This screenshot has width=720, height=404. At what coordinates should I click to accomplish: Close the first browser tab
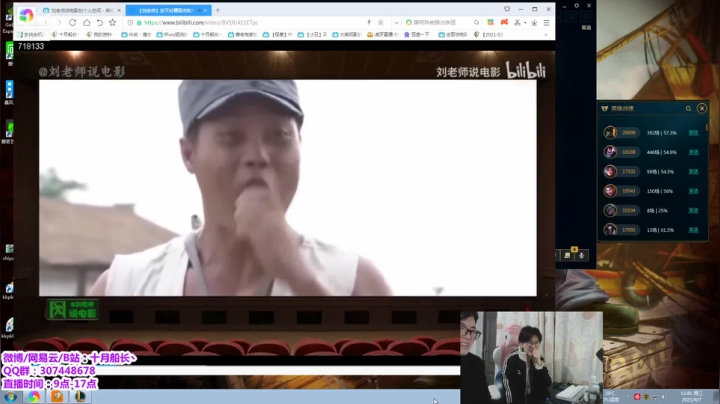tap(119, 10)
